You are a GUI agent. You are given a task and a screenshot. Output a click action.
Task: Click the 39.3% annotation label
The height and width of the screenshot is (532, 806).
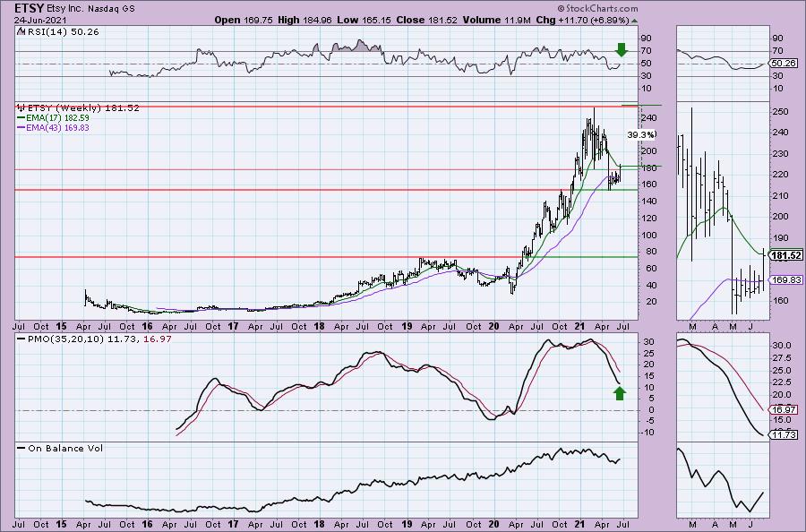click(x=641, y=134)
